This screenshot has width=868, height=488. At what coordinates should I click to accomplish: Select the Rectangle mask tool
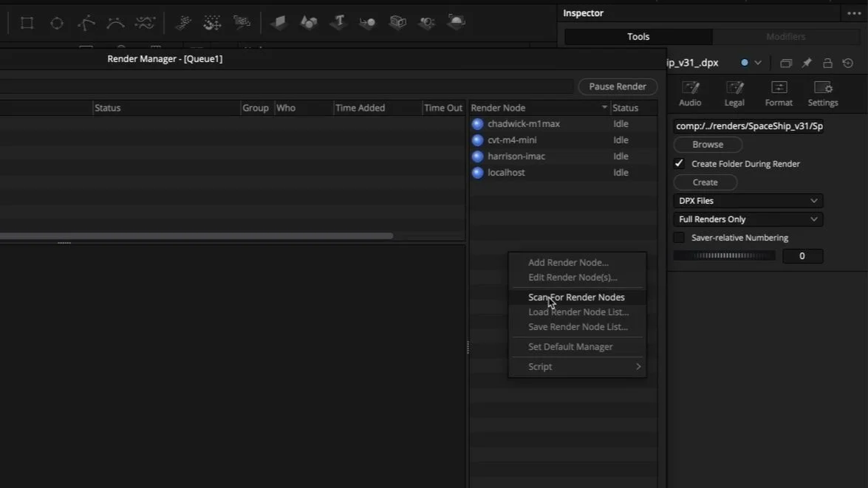[x=27, y=22]
